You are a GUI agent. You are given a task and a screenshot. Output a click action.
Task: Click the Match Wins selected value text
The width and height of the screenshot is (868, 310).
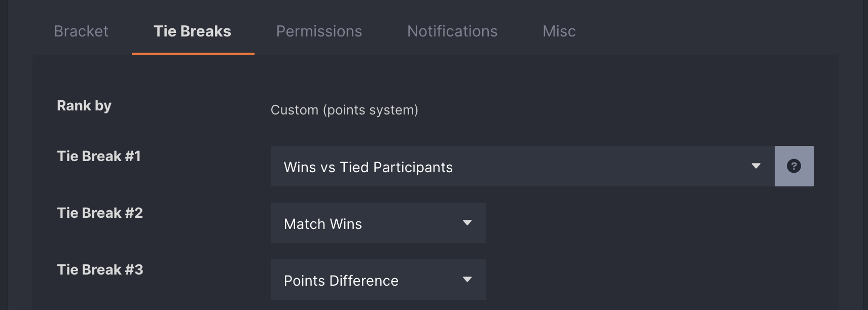[323, 224]
